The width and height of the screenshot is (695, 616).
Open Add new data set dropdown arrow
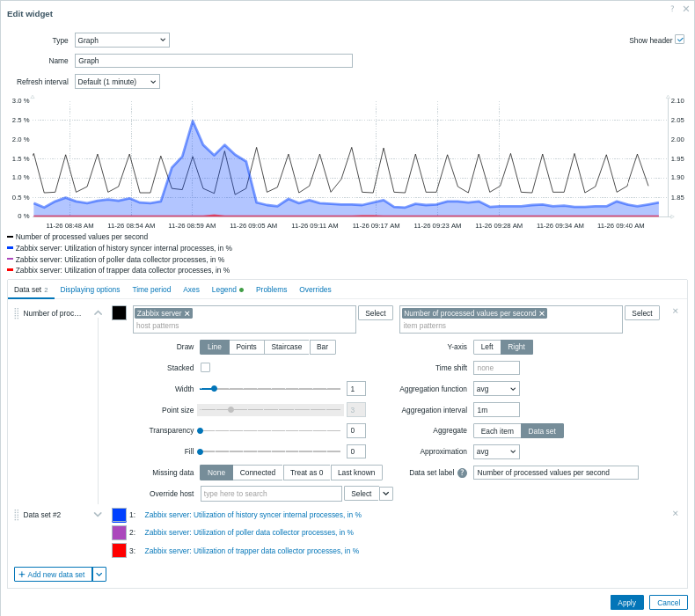(99, 575)
